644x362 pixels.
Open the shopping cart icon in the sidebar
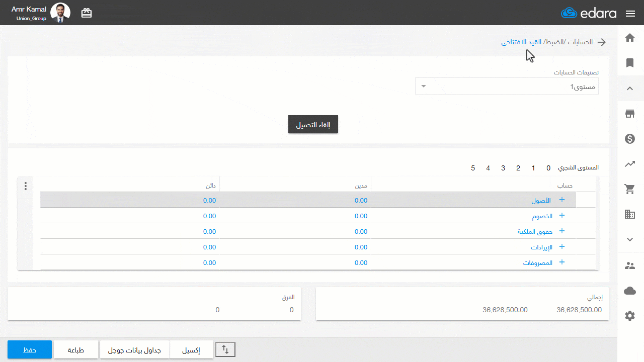[x=630, y=189]
